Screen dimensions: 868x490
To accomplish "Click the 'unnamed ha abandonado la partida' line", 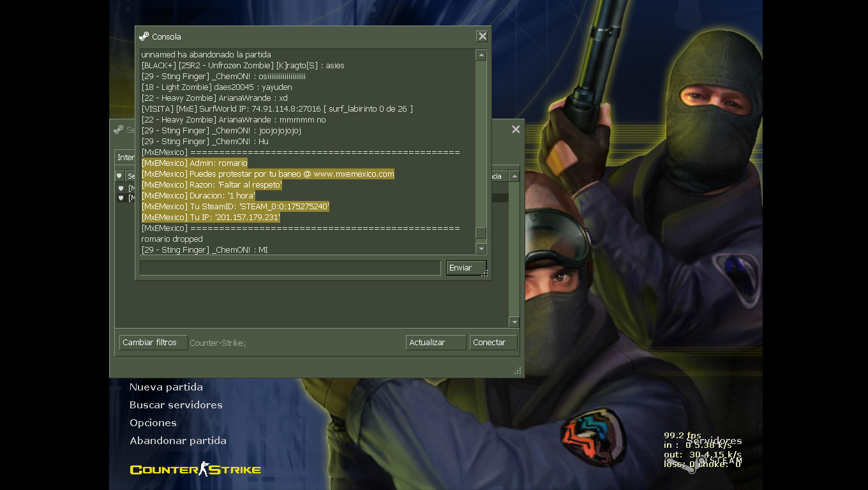I will (206, 55).
